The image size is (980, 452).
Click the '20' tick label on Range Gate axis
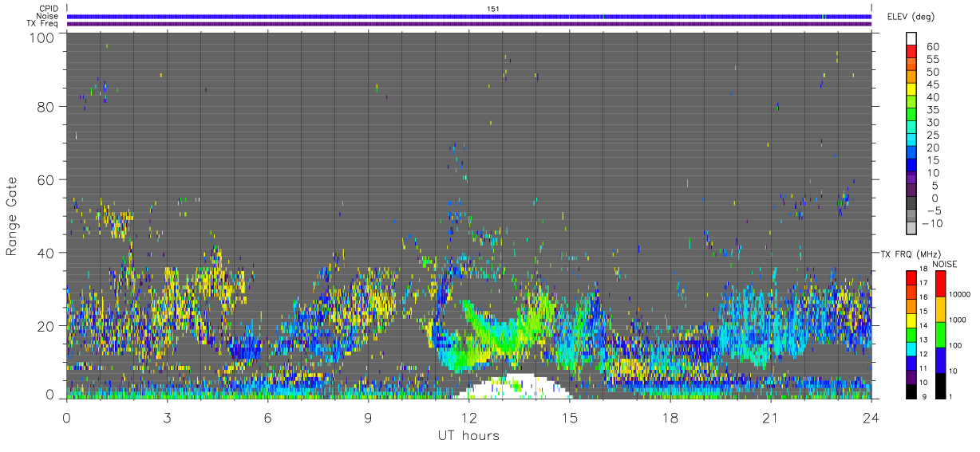tap(45, 326)
